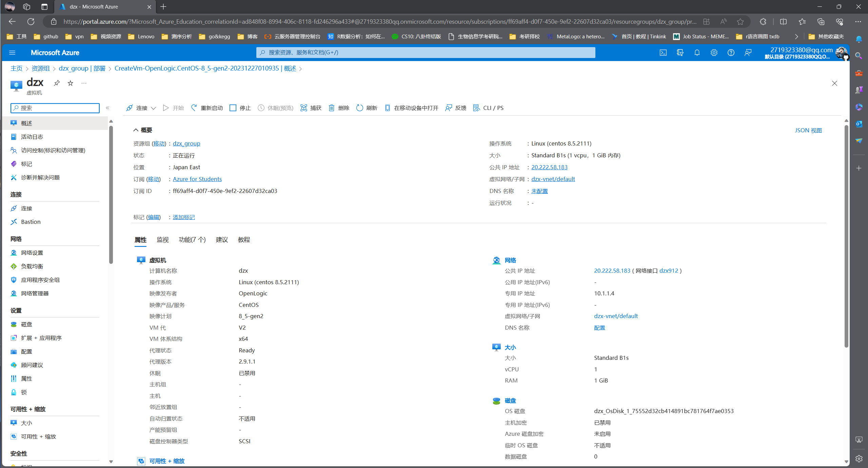The image size is (868, 468).
Task: Open the dzx_group resource group link
Action: 186,143
